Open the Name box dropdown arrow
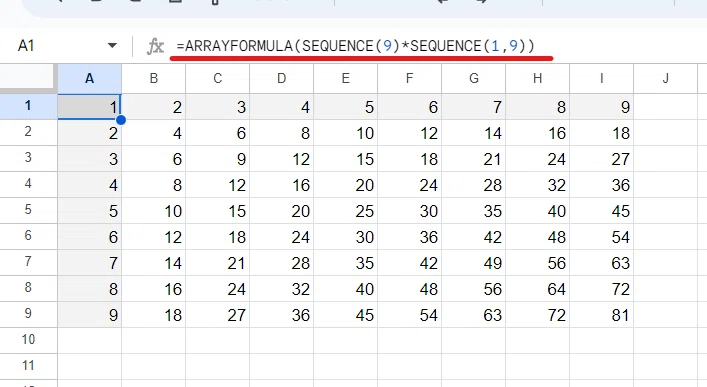 112,46
